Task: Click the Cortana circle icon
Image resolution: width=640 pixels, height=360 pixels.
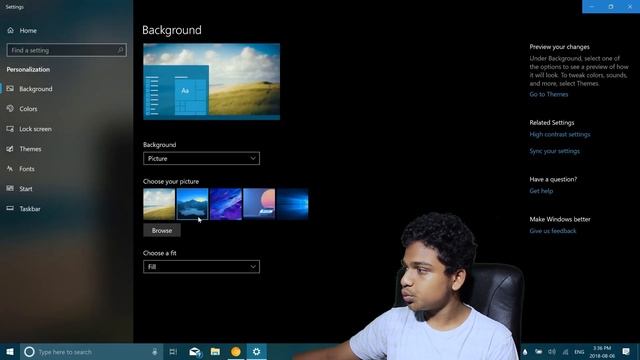Action: click(29, 351)
